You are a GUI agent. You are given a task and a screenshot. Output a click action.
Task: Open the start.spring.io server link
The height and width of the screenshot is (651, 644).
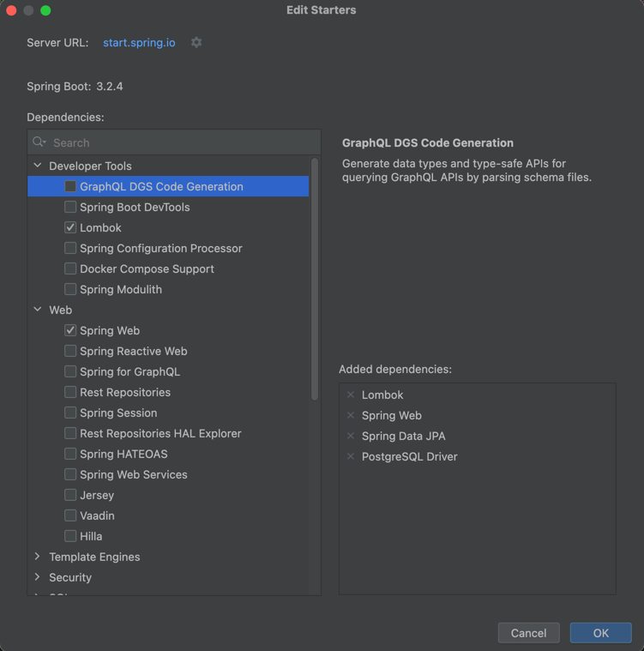coord(139,43)
